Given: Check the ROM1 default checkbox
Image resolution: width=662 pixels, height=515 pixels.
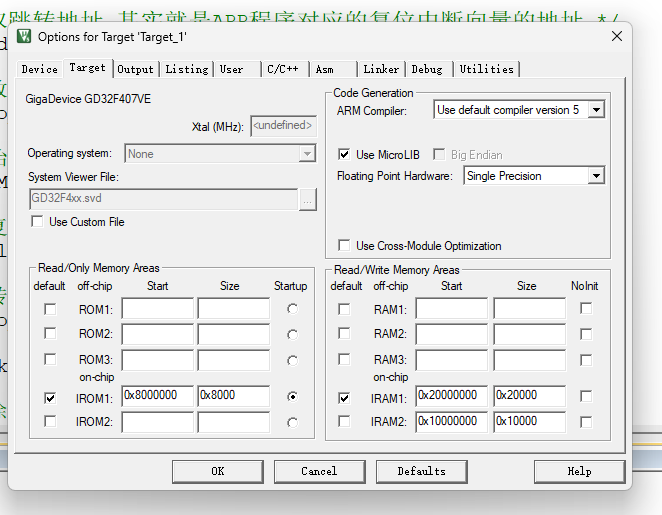Looking at the screenshot, I should 50,309.
